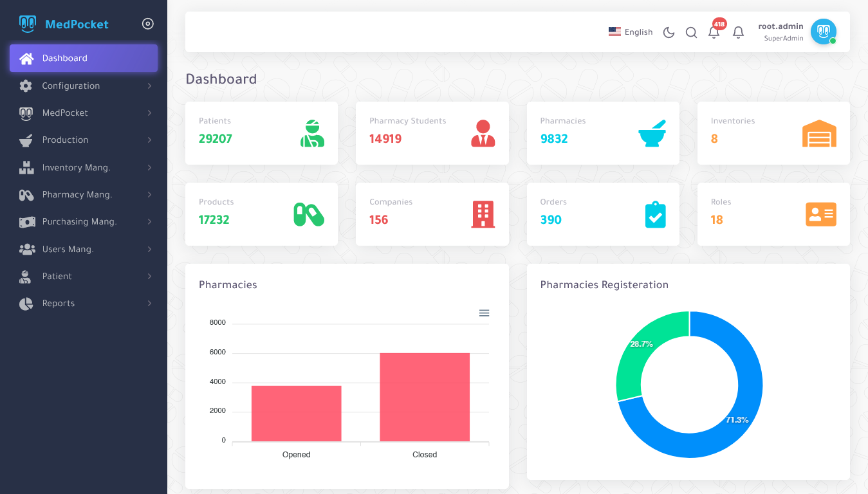Screen dimensions: 868x494
Task: Click the Orders clipboard check icon
Action: coord(655,215)
